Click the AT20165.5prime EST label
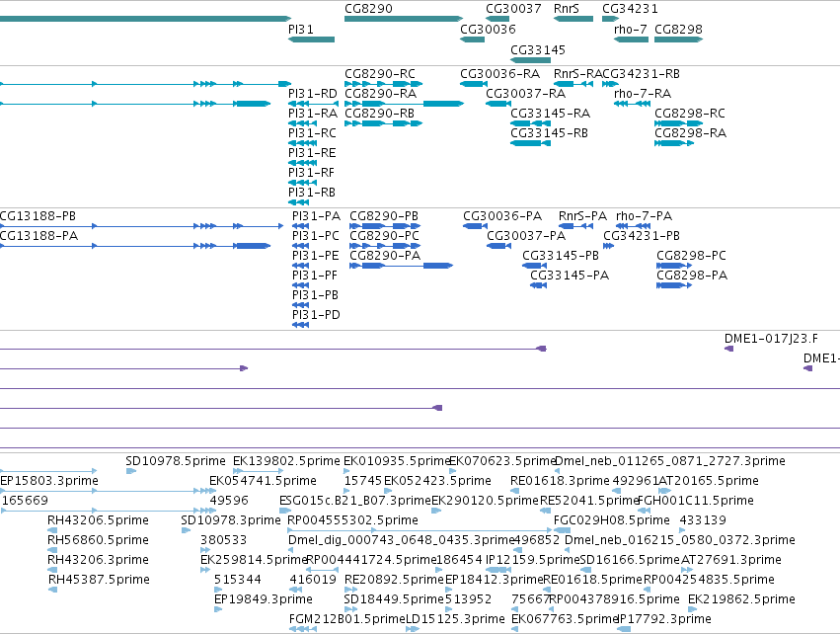 pyautogui.click(x=708, y=481)
